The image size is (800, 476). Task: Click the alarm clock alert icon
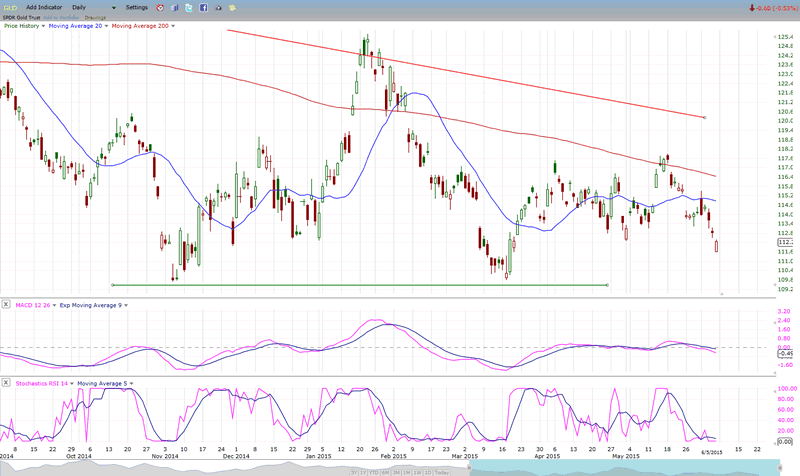coord(158,7)
